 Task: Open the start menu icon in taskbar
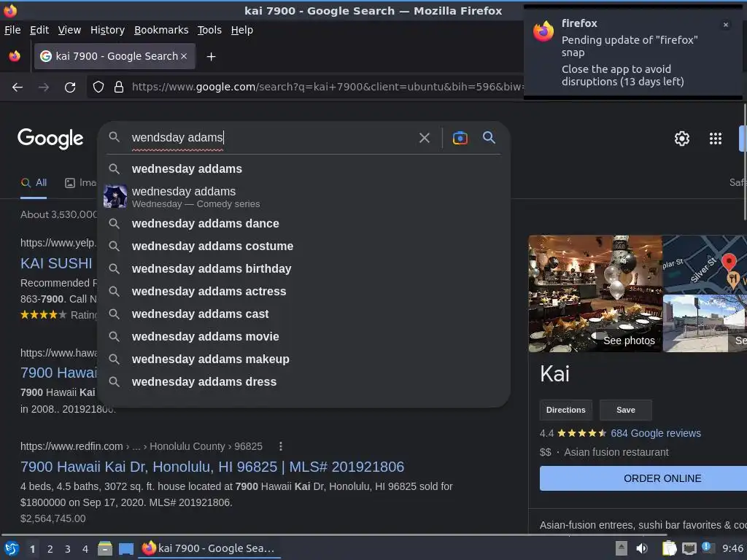(12, 548)
